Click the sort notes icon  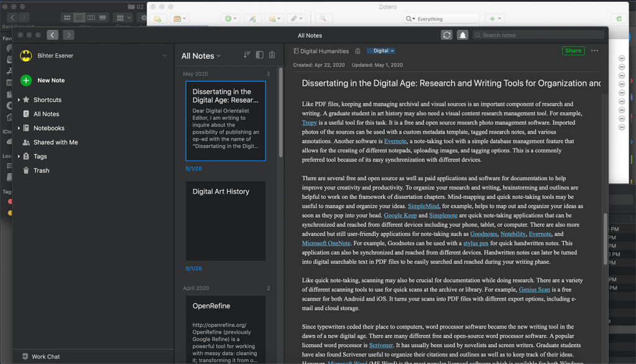click(x=247, y=55)
